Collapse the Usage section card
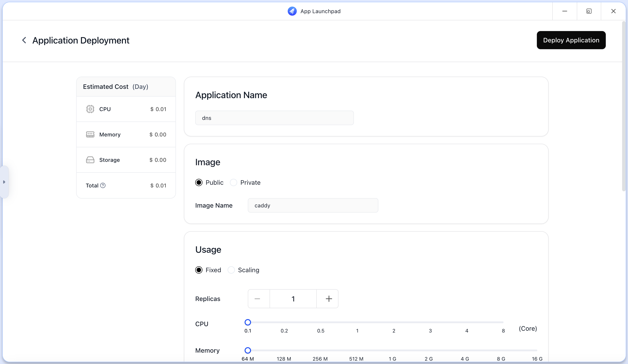This screenshot has height=364, width=628. (x=208, y=249)
